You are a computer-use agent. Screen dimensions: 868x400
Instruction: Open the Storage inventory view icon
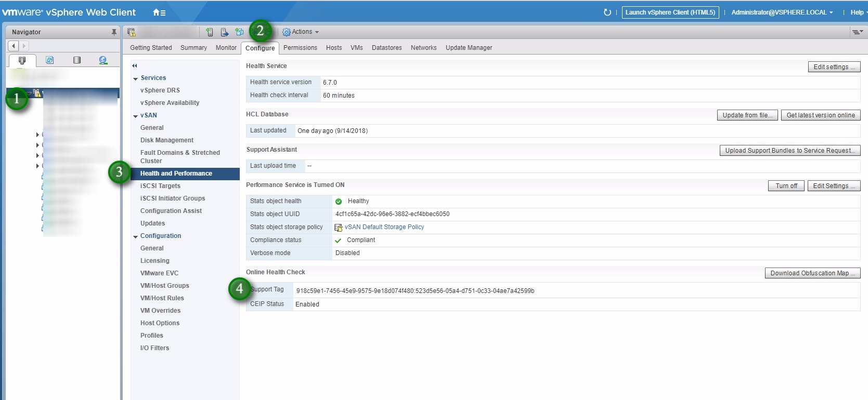pos(77,60)
